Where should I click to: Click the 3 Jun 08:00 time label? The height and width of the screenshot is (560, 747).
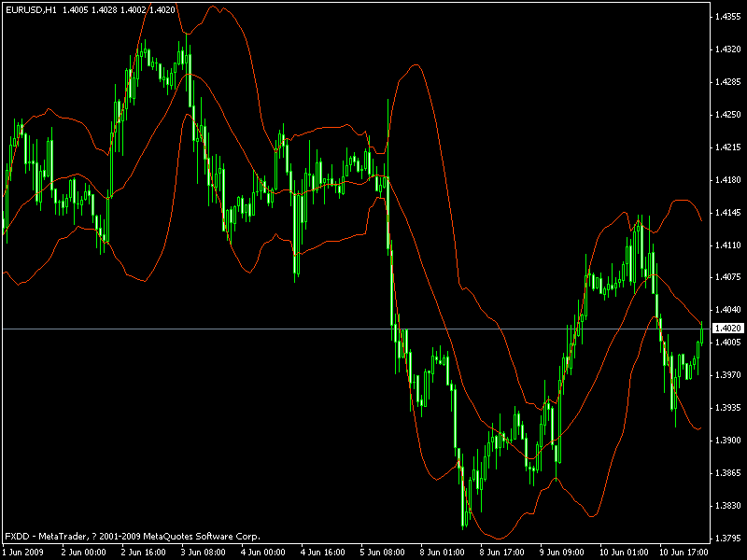coord(203,553)
